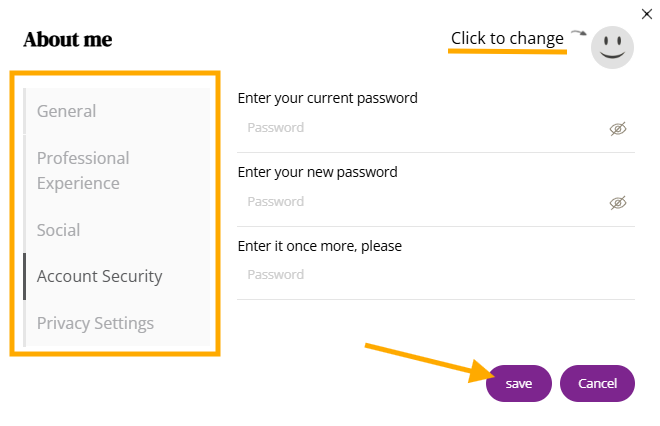The height and width of the screenshot is (426, 660).
Task: Close the About me dialog
Action: pos(645,13)
